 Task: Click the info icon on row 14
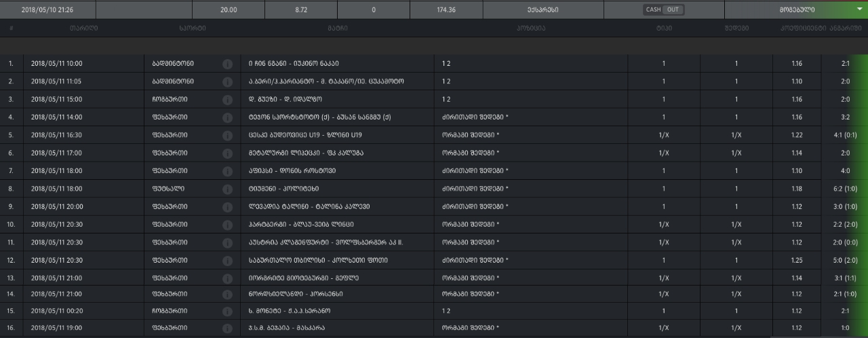227,294
